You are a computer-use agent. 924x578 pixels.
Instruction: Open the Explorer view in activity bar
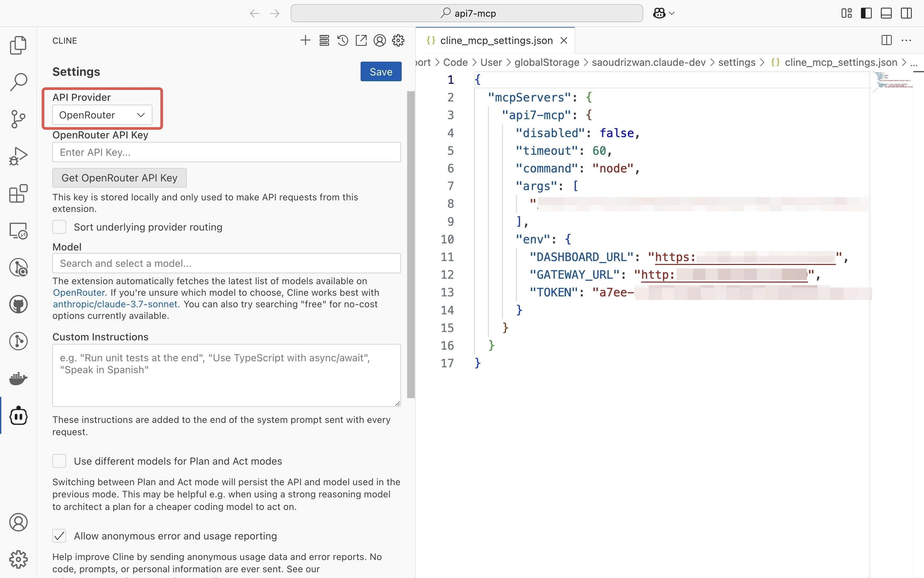[18, 45]
